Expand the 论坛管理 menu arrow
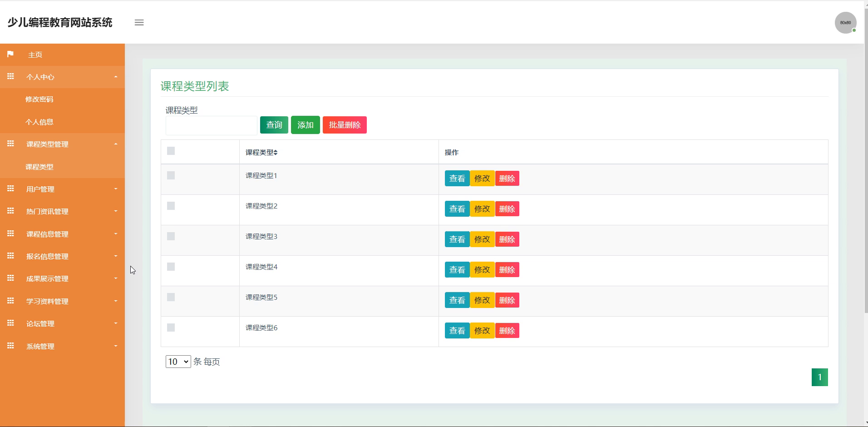Screen dimensions: 868x427 [x=116, y=323]
